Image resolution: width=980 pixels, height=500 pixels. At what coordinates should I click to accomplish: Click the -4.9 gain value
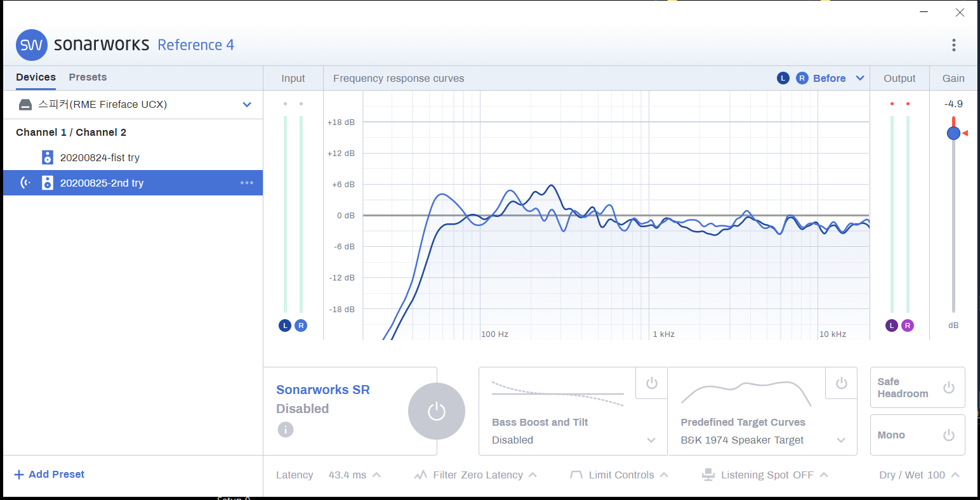pos(953,104)
